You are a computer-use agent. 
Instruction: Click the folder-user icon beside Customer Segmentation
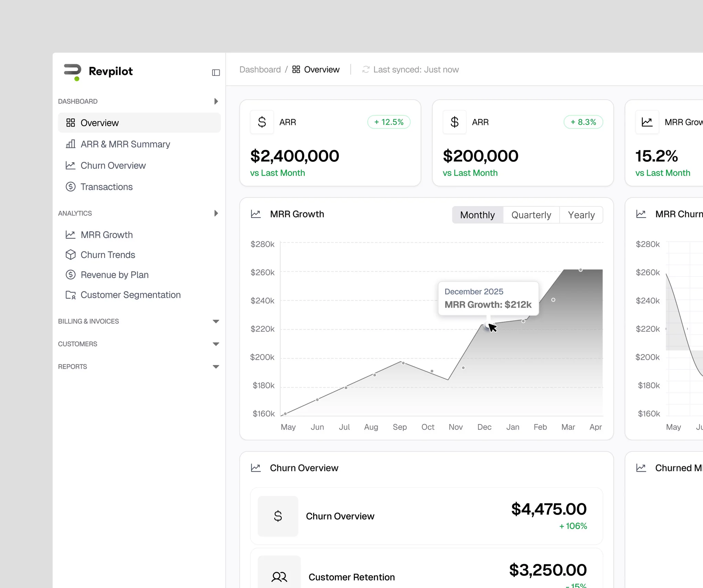coord(70,295)
